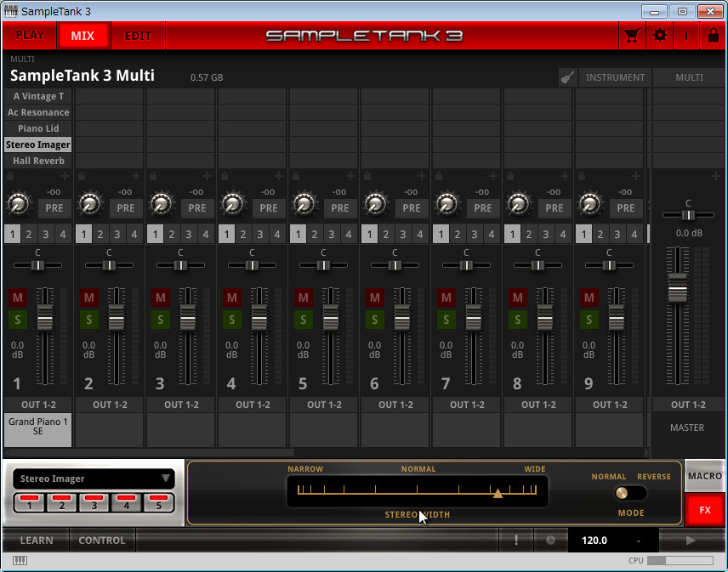728x572 pixels.
Task: Add effect with channel 5 plus icon
Action: click(x=350, y=176)
